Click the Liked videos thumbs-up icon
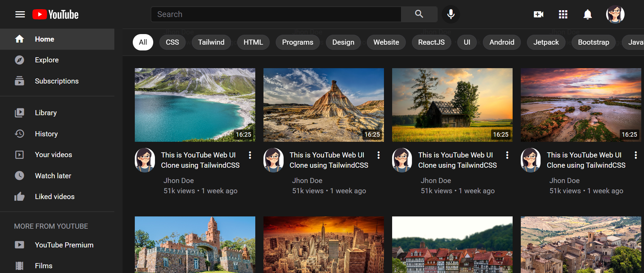The height and width of the screenshot is (273, 644). click(19, 196)
